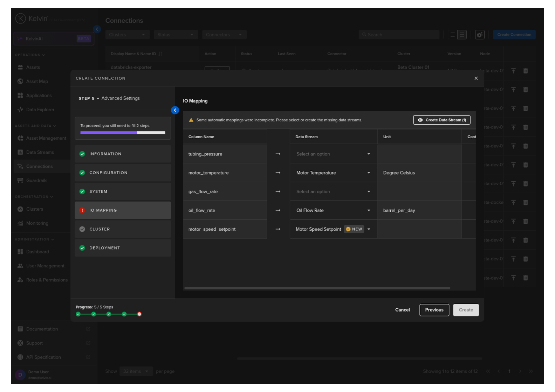Screen dimensions: 555x392
Task: Click the Cancel button
Action: point(402,310)
